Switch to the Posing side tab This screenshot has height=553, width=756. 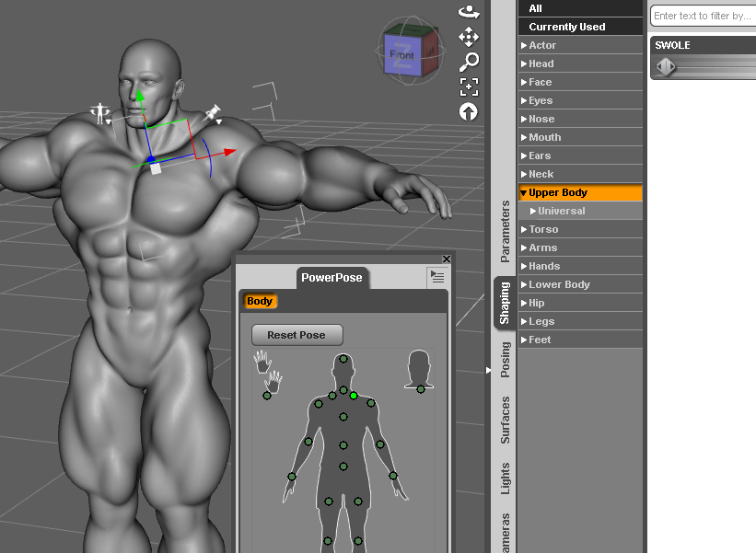point(505,360)
